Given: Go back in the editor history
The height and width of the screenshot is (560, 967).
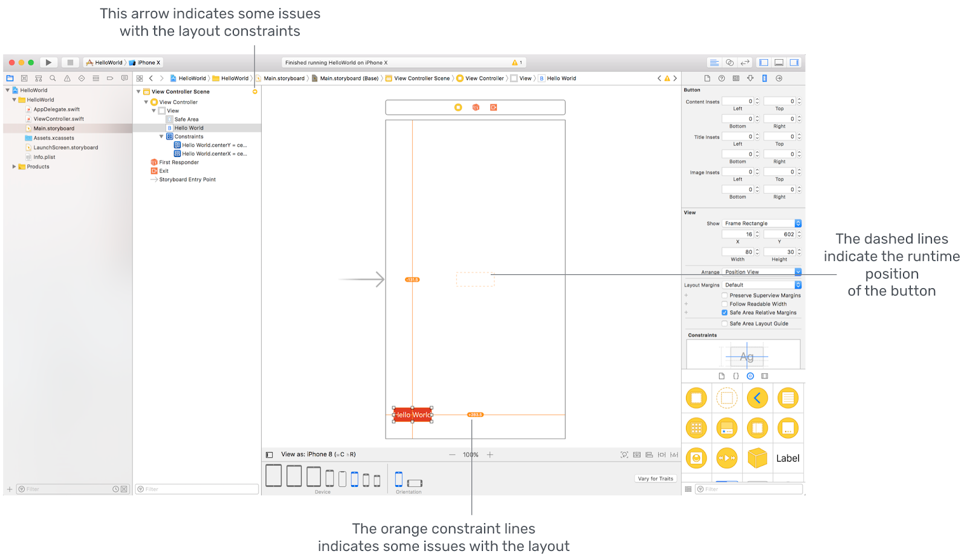Looking at the screenshot, I should [x=151, y=78].
